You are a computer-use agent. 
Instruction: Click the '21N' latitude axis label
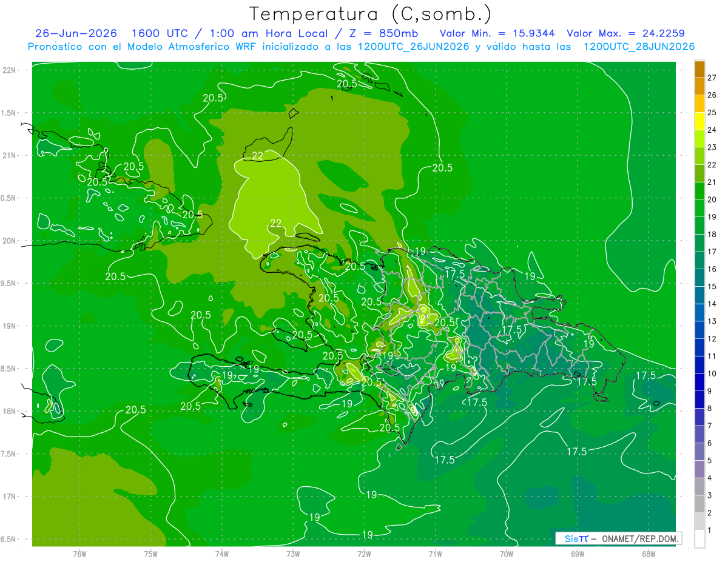pyautogui.click(x=10, y=155)
